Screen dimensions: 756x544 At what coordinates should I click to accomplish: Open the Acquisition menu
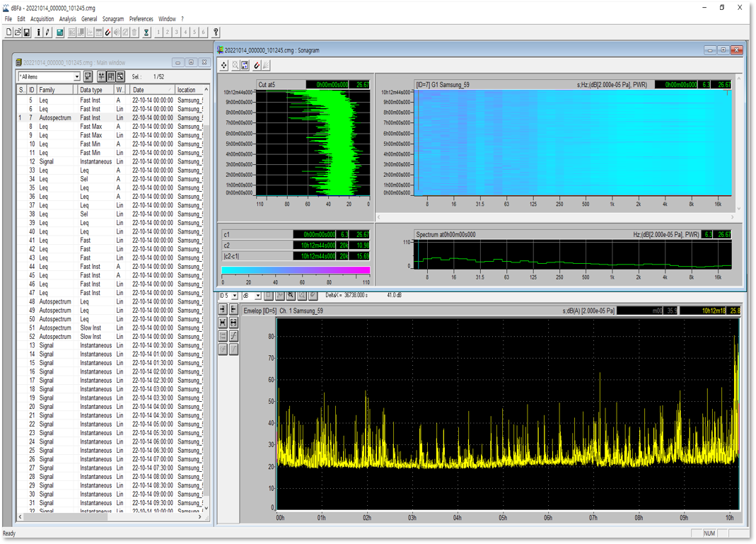[42, 19]
